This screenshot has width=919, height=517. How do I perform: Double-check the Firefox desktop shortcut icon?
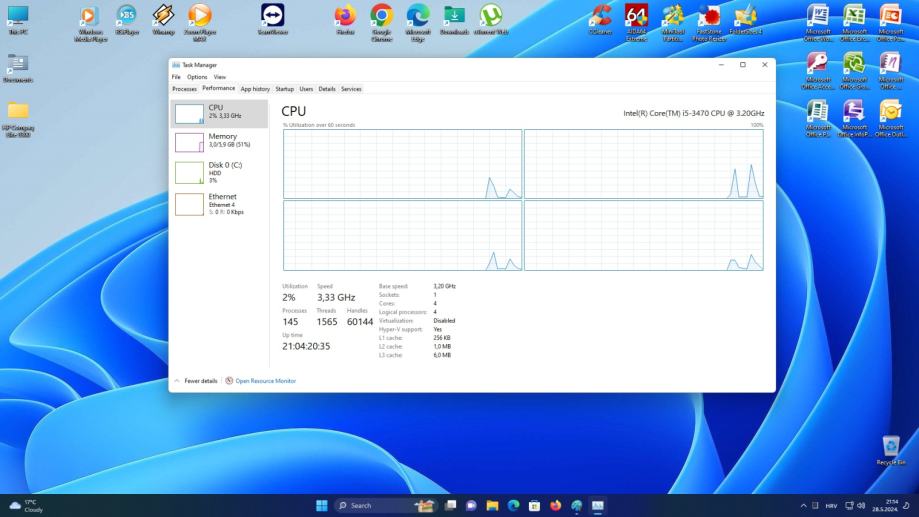(x=345, y=17)
